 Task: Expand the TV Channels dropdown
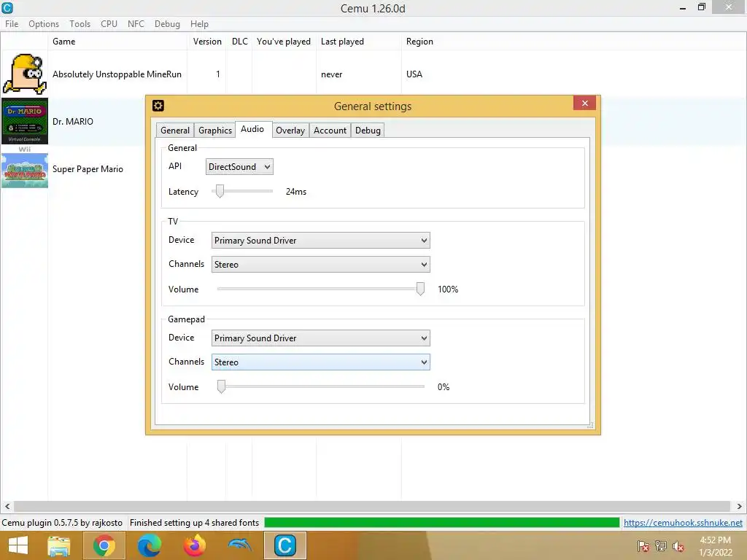(321, 265)
